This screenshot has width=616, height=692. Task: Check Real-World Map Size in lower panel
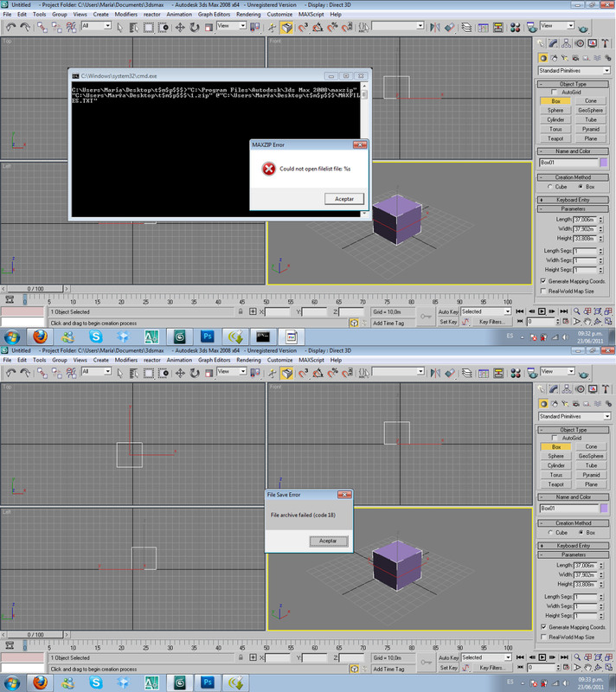click(543, 638)
